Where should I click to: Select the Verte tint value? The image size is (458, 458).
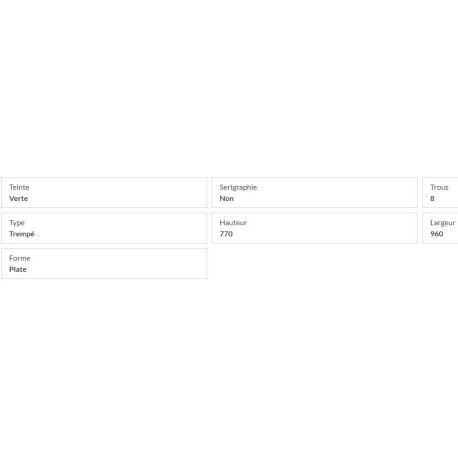(x=19, y=198)
